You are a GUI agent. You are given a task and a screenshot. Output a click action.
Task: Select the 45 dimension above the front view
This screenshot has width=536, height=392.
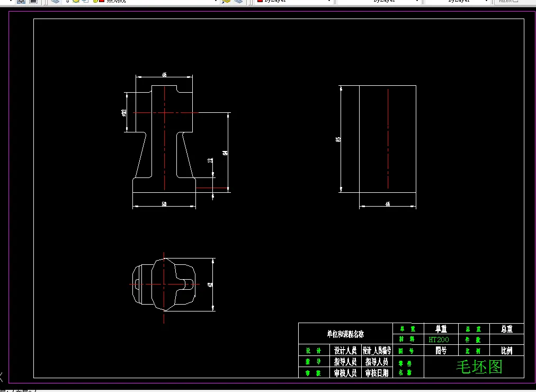164,75
